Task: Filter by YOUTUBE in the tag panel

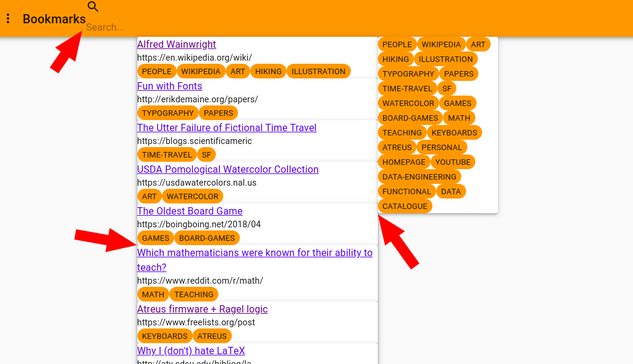Action: (x=453, y=162)
